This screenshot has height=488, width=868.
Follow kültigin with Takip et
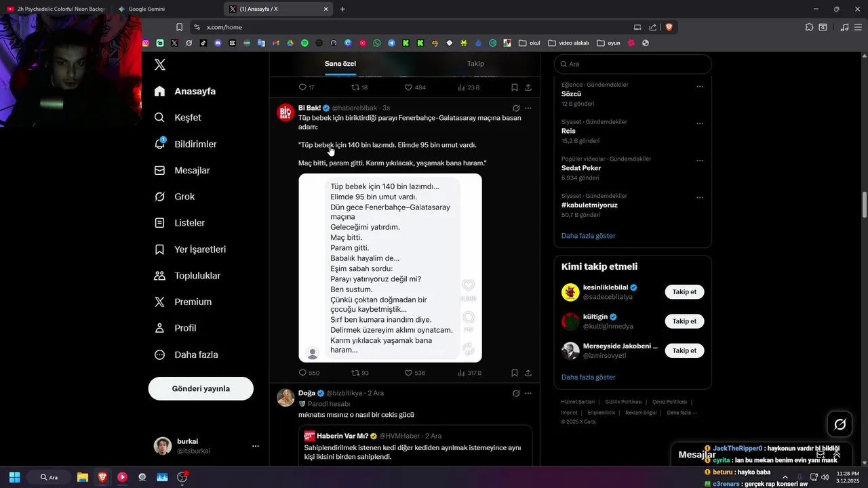click(684, 321)
